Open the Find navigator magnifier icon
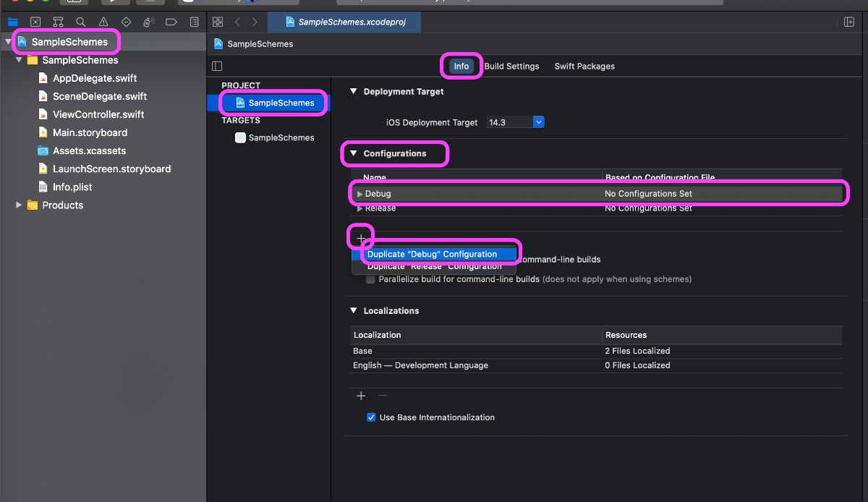Screen dimensions: 868x502 (x=81, y=22)
